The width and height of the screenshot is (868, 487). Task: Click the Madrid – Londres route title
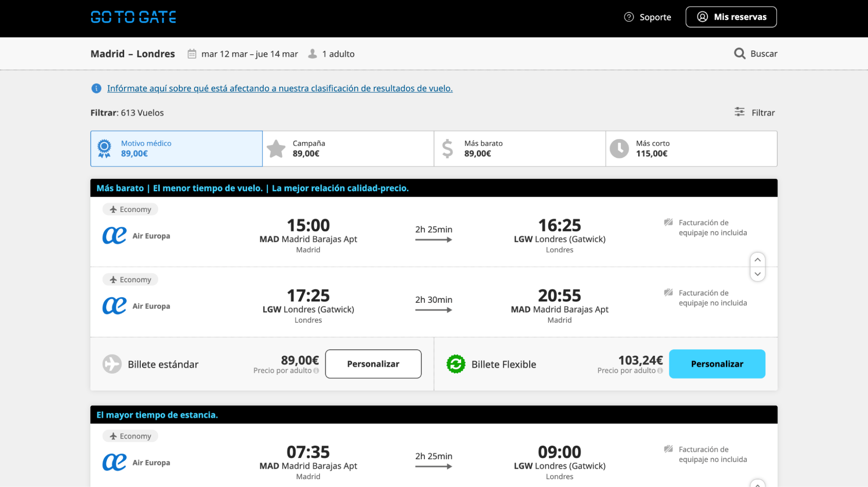[x=132, y=54]
